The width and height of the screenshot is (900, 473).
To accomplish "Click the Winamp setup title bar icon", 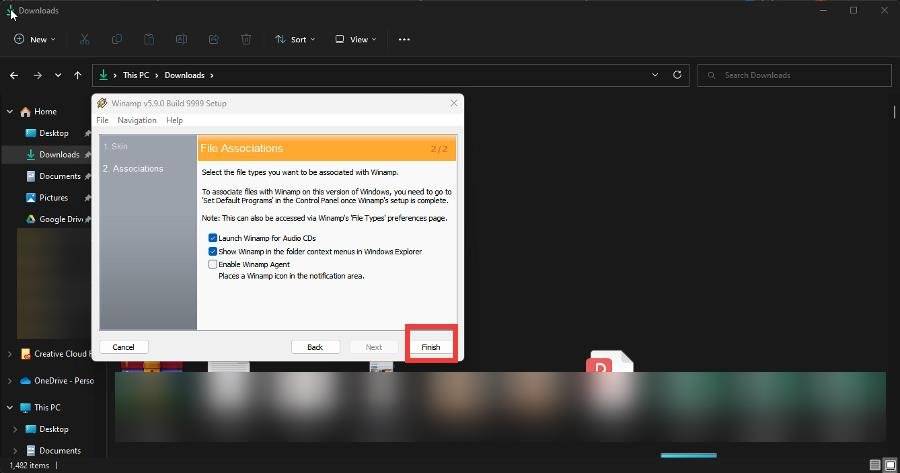I will (102, 103).
